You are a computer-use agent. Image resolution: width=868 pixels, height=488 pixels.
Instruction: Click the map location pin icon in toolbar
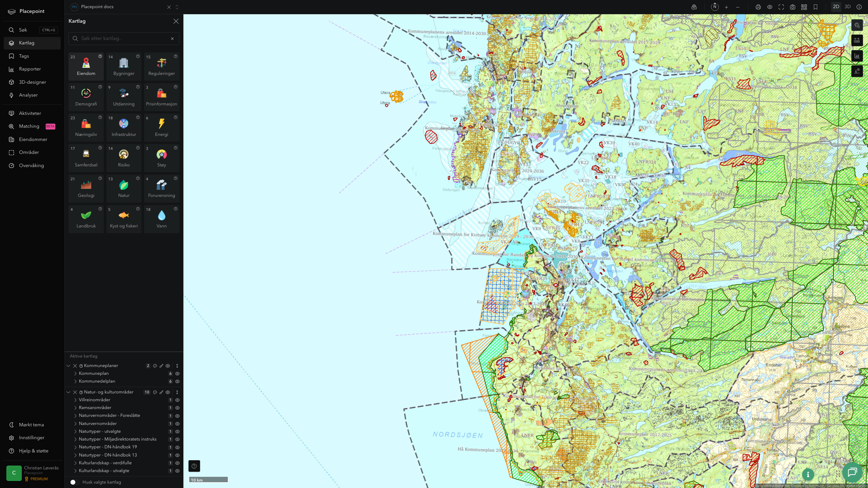click(694, 7)
